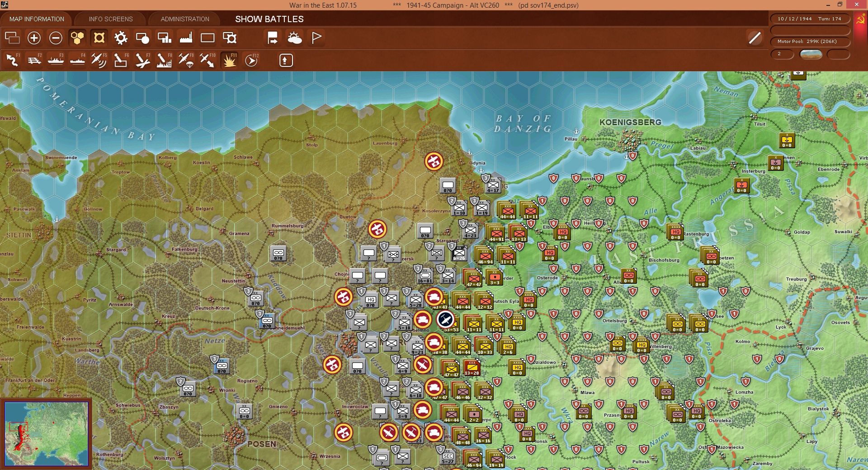
Task: Open the MAP INFORMATION tab
Action: point(37,19)
